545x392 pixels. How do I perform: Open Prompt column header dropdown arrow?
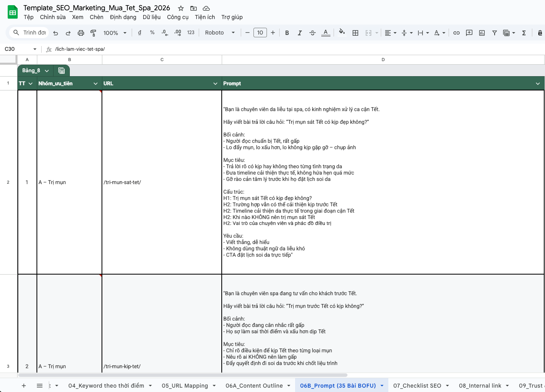[x=538, y=84]
